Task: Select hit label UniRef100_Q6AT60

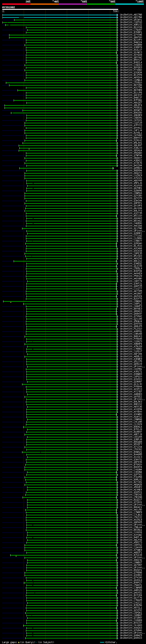Action: click(131, 37)
